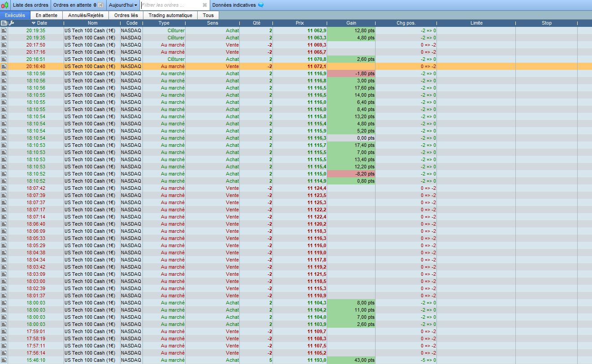The width and height of the screenshot is (592, 364).
Task: Select the 17,60 pts gain cell
Action: [x=351, y=88]
